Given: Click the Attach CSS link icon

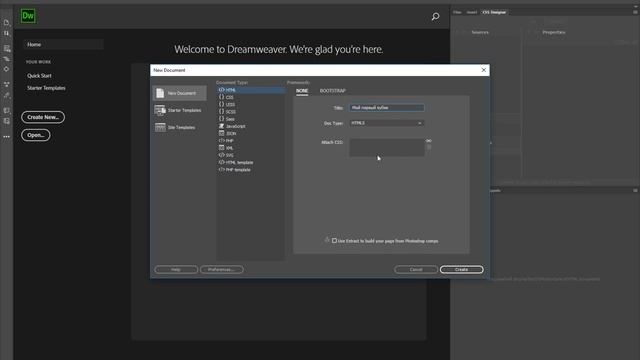Looking at the screenshot, I should tap(429, 141).
